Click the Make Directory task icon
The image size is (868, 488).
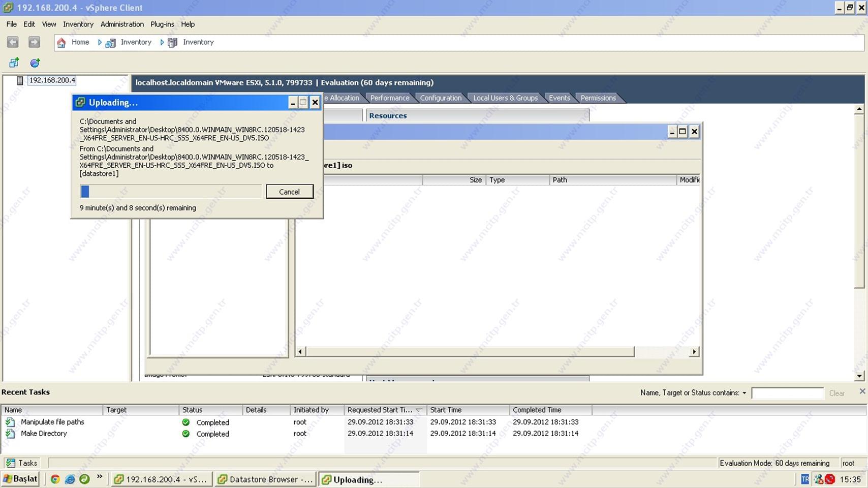click(x=10, y=434)
